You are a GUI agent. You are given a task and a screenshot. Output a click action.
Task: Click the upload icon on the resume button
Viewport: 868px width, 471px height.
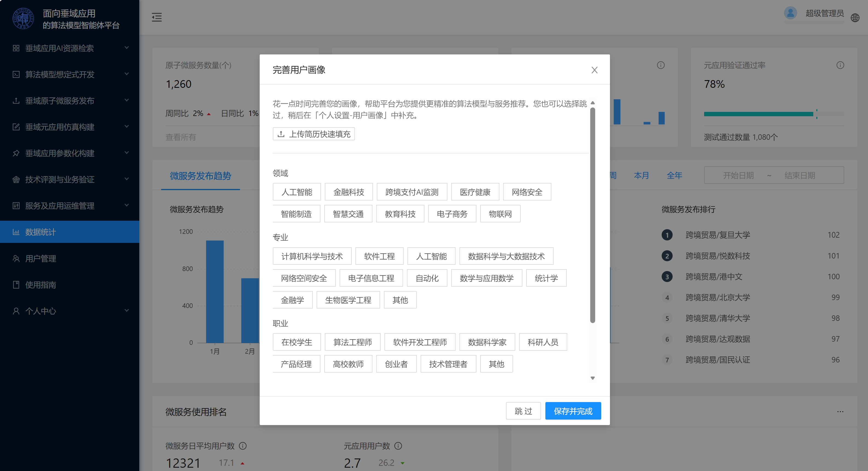pos(281,134)
